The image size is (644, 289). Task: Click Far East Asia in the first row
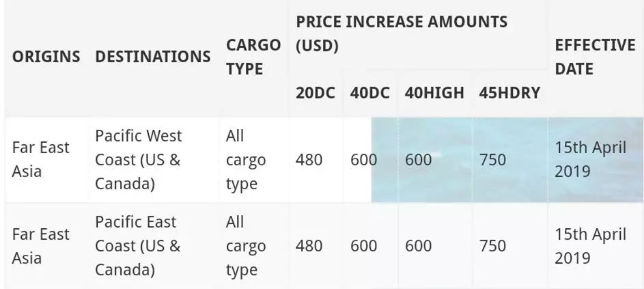(41, 159)
